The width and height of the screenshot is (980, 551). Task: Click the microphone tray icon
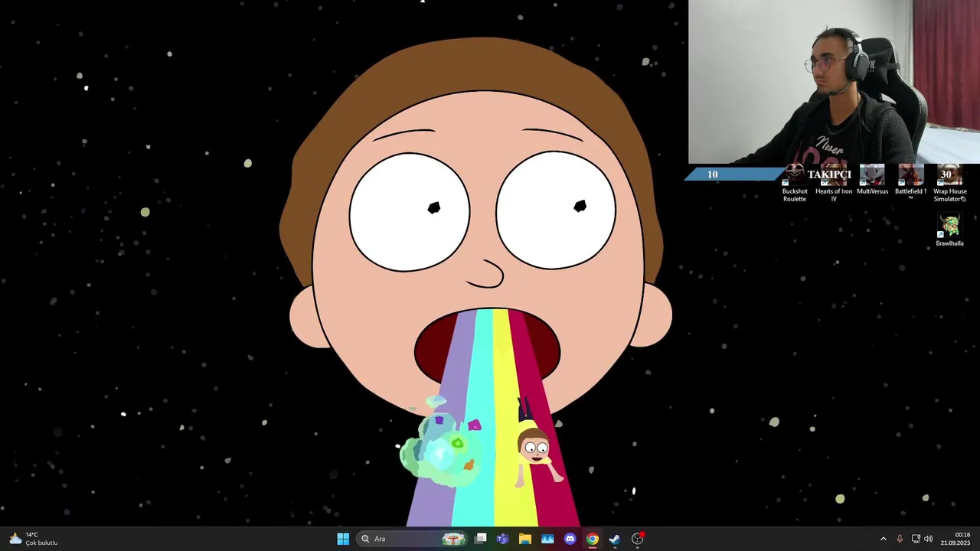pyautogui.click(x=900, y=539)
